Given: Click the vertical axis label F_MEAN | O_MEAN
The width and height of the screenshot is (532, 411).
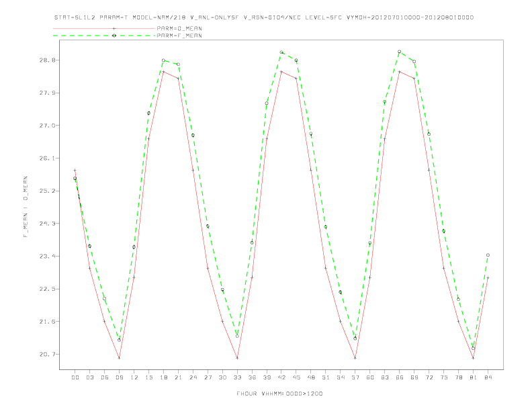Looking at the screenshot, I should coord(26,207).
